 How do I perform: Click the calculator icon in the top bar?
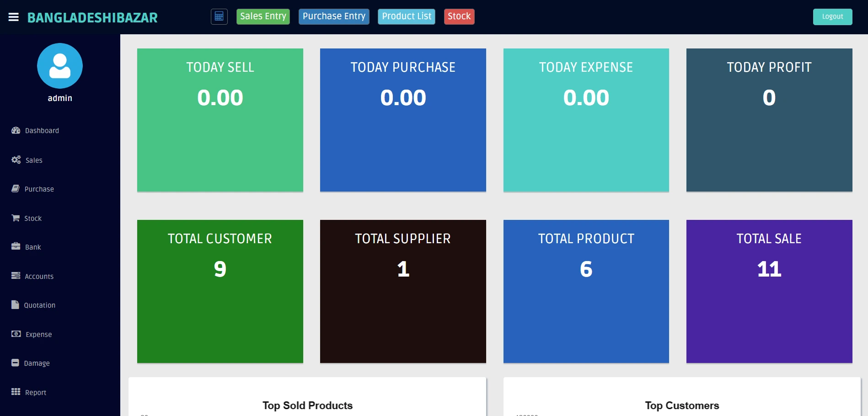pos(219,16)
